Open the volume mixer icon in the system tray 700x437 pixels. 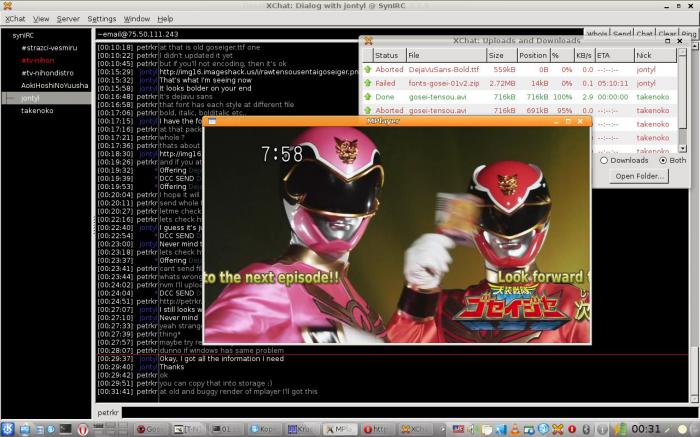click(x=472, y=429)
